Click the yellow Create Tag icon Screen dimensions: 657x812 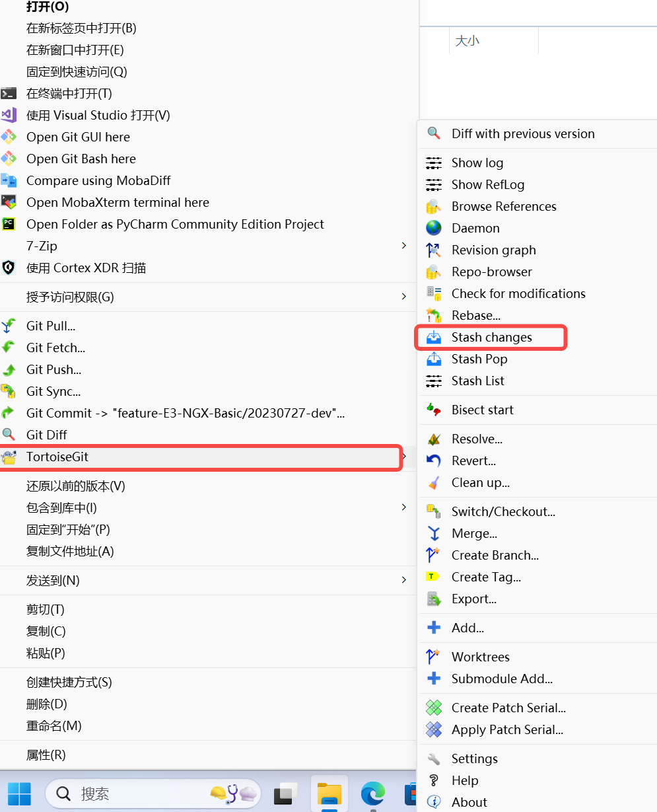click(433, 577)
